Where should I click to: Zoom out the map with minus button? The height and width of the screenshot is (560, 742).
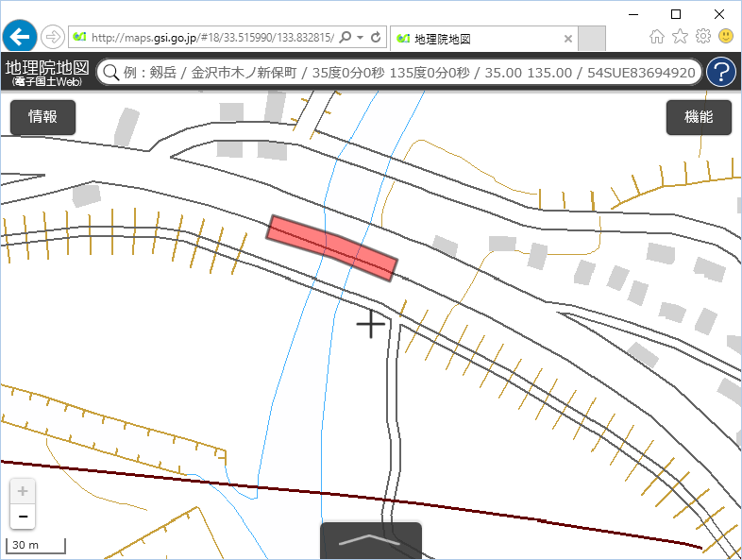click(23, 517)
